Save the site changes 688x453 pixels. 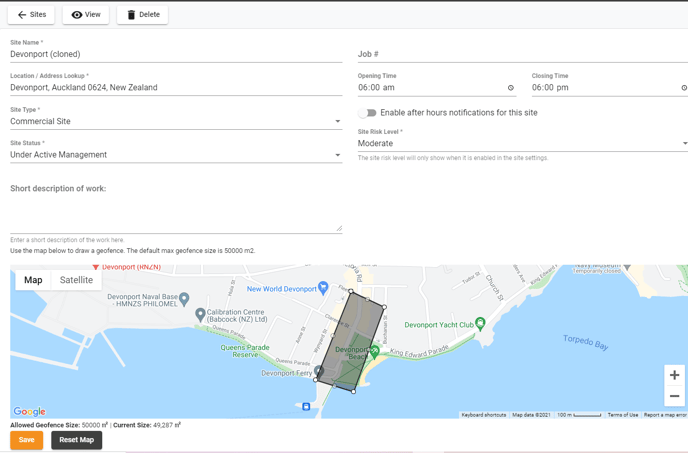27,440
